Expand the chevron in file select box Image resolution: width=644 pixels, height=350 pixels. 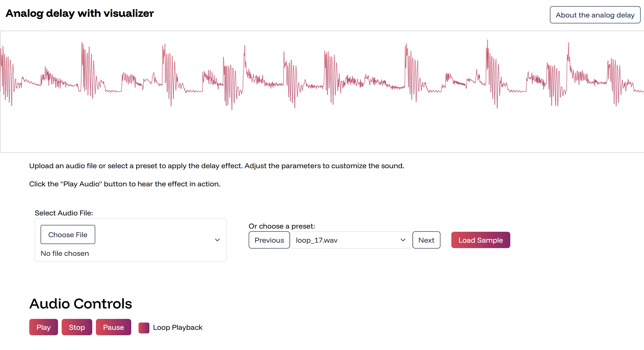click(217, 240)
